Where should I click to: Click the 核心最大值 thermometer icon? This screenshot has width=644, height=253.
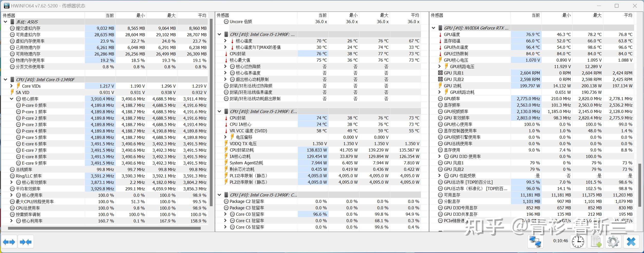(x=226, y=60)
